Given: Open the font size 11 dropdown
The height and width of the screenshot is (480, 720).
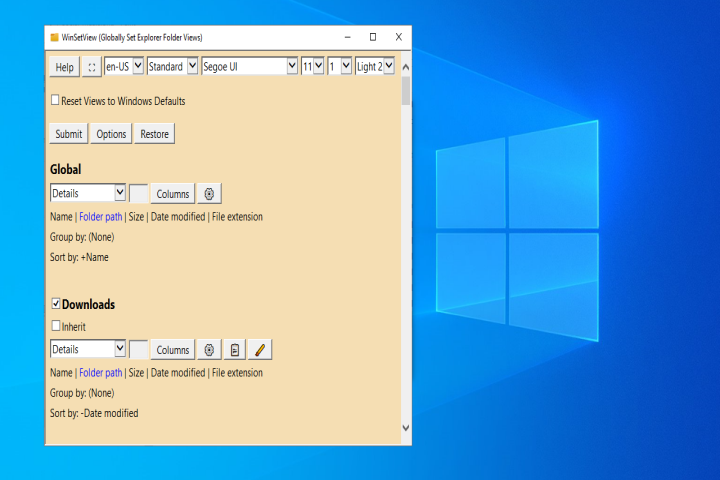Looking at the screenshot, I should (x=312, y=66).
